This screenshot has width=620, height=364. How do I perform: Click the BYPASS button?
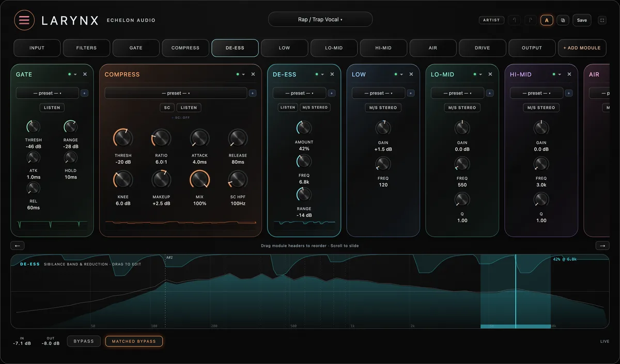(84, 341)
